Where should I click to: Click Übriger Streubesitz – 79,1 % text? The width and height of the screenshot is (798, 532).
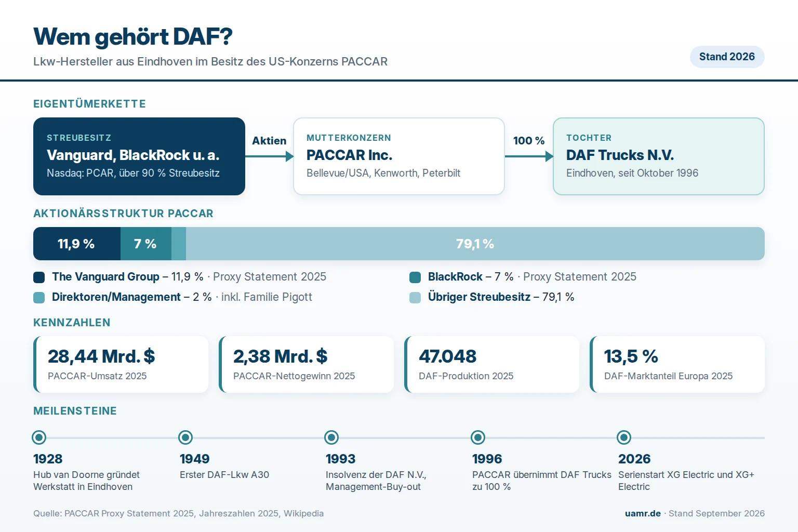(501, 297)
